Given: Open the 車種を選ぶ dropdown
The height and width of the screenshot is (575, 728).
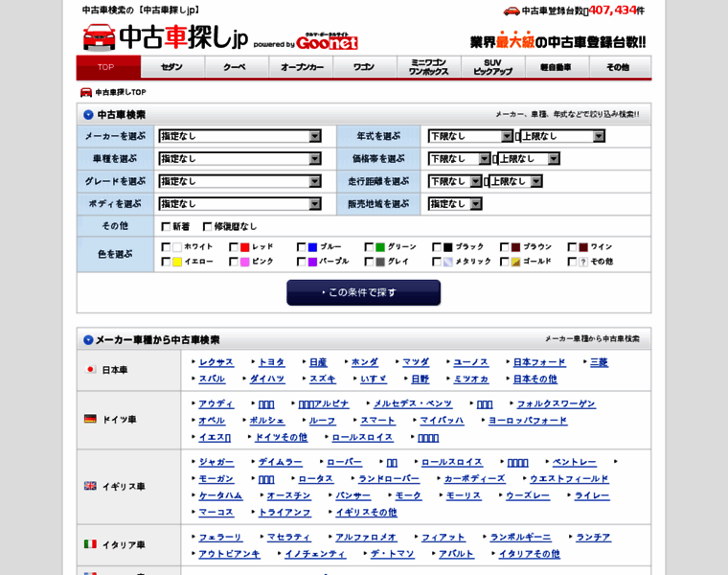Looking at the screenshot, I should (x=240, y=159).
